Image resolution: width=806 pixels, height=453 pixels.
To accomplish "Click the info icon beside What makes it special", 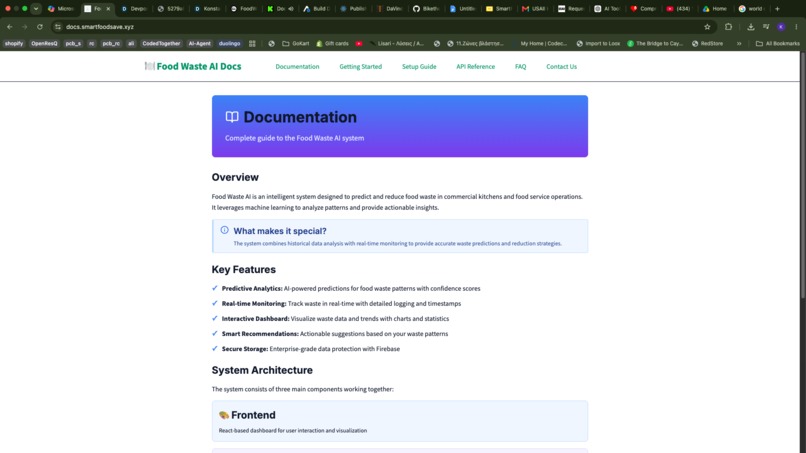I will 225,230.
